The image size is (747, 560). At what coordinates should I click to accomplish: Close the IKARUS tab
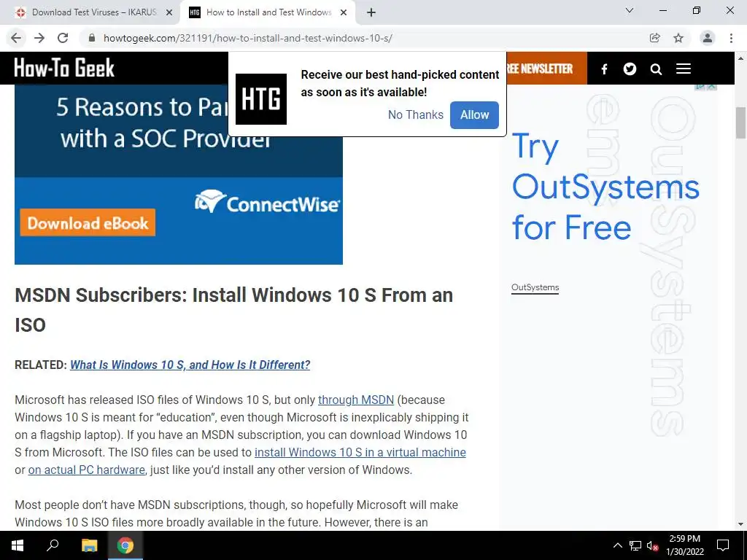[x=169, y=12]
